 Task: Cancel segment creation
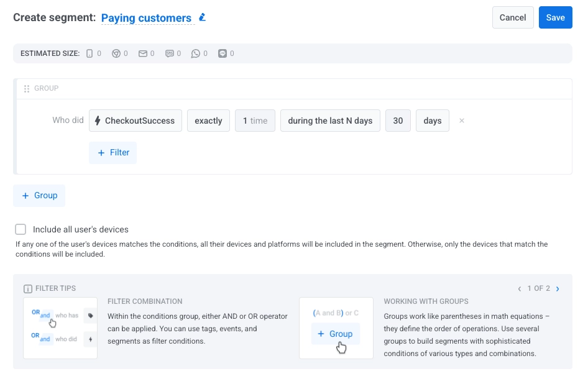pyautogui.click(x=513, y=17)
